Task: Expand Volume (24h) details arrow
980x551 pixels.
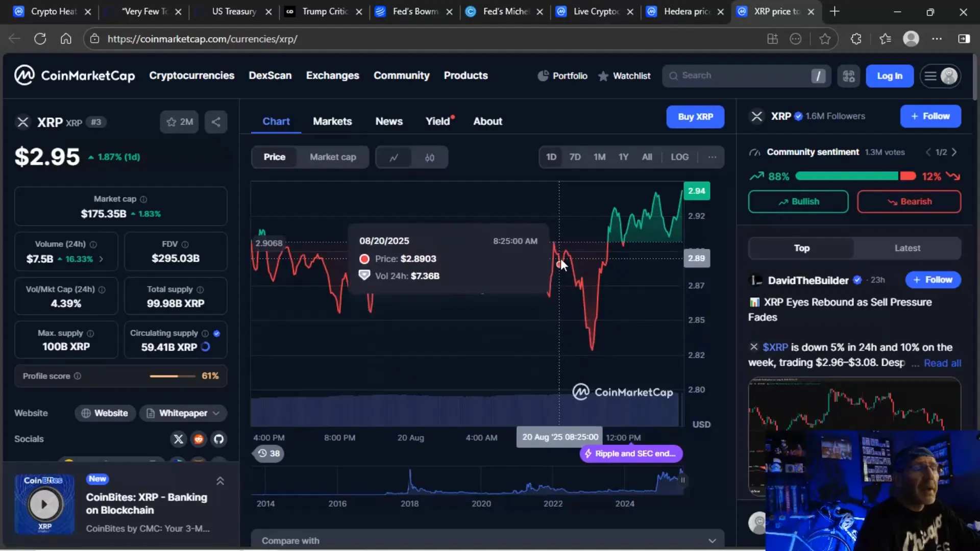Action: [101, 259]
